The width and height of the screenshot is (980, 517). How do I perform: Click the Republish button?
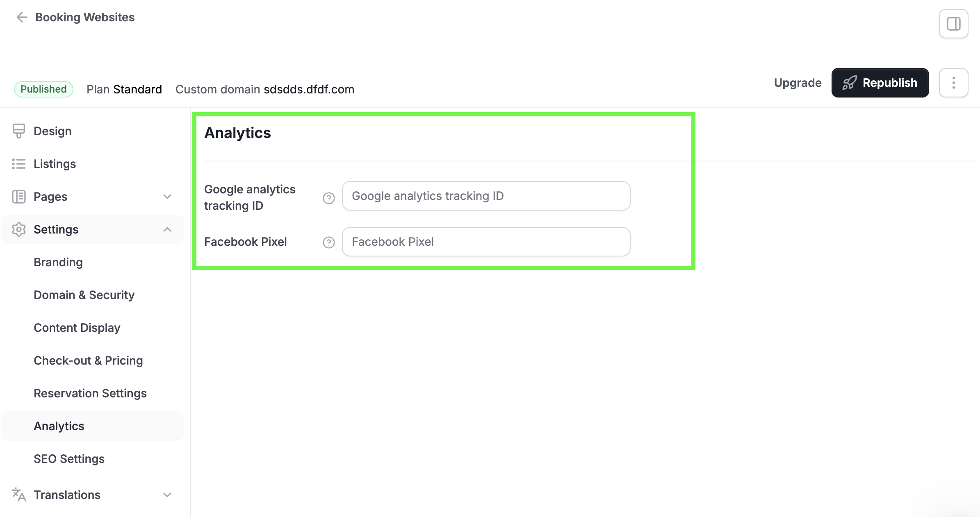coord(880,83)
